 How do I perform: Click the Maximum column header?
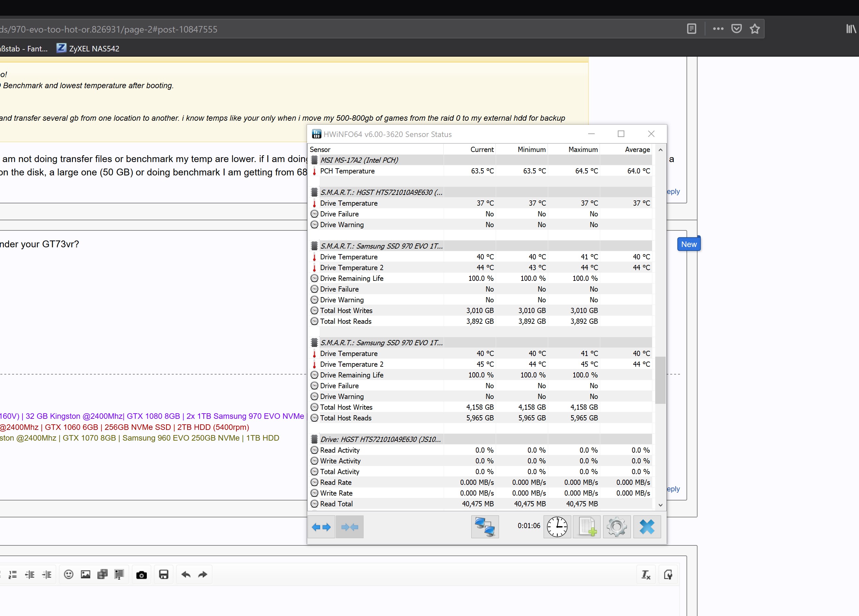click(574, 150)
